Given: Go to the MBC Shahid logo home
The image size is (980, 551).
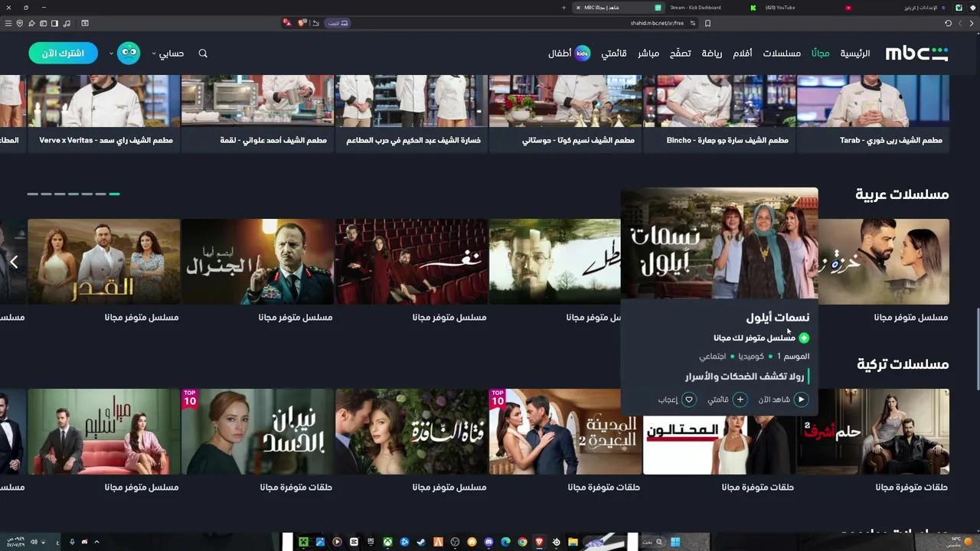Looking at the screenshot, I should click(916, 53).
